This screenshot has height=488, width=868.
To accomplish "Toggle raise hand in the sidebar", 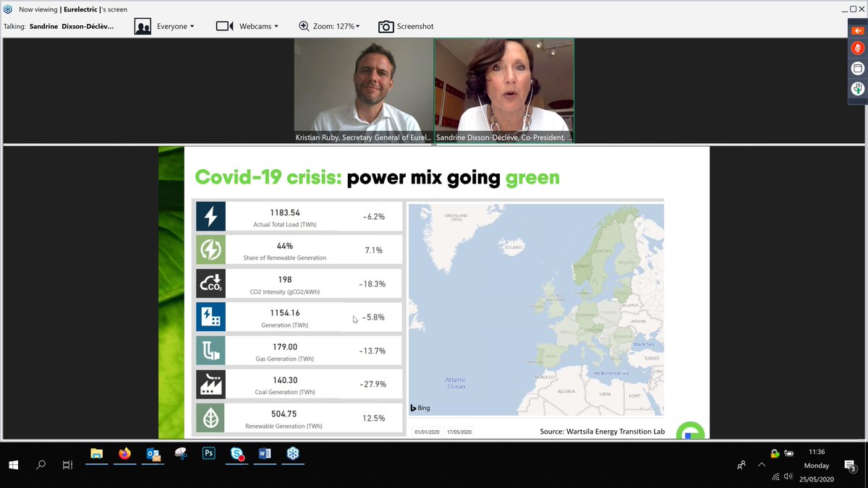I will point(858,88).
